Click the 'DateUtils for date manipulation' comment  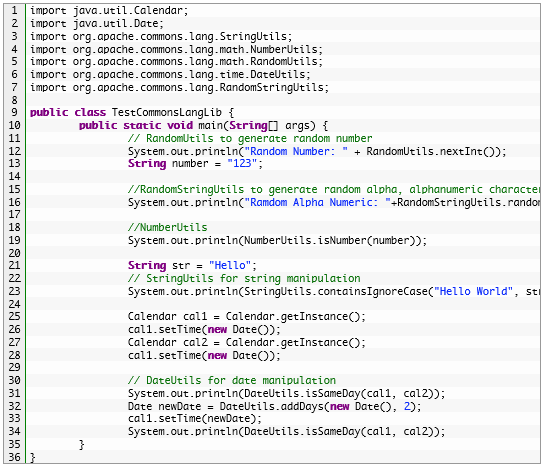[x=232, y=380]
